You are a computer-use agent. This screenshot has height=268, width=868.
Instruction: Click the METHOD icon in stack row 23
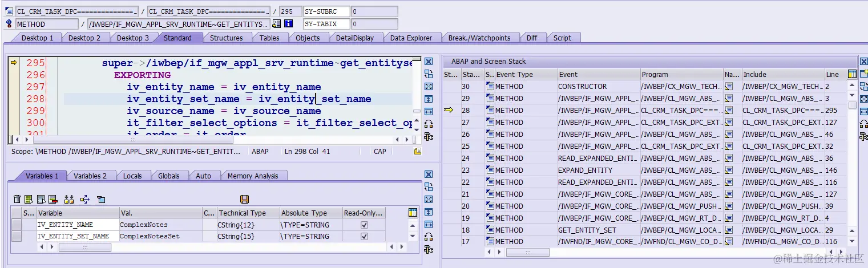coord(490,170)
